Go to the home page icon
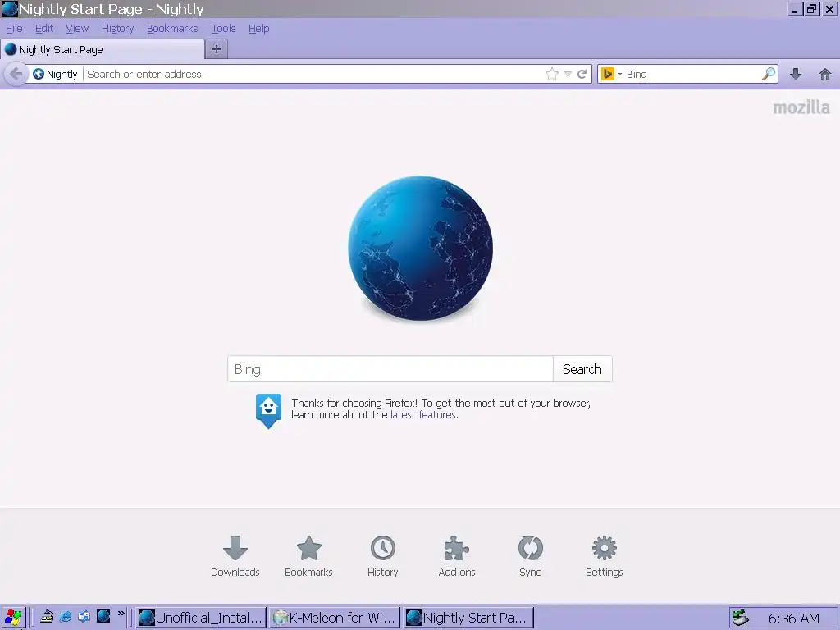This screenshot has height=630, width=840. [825, 74]
